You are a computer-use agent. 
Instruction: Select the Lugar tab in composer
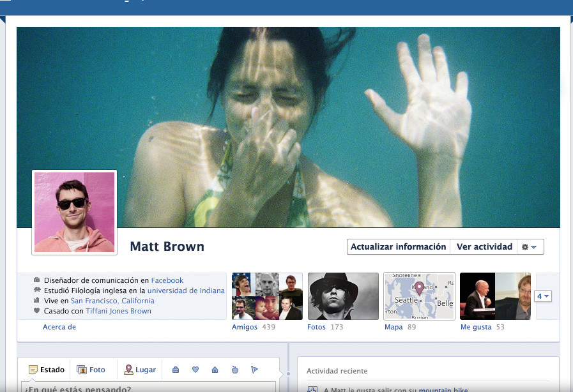click(x=140, y=370)
